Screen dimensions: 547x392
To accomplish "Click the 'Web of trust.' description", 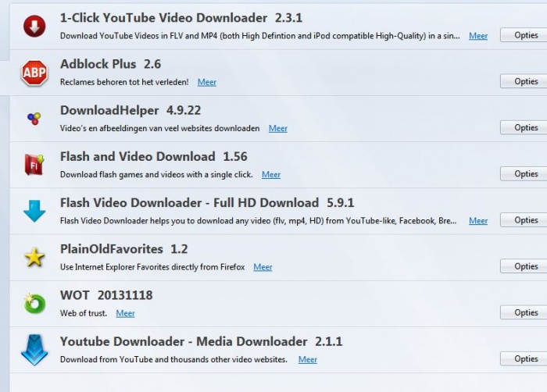I will [x=84, y=313].
